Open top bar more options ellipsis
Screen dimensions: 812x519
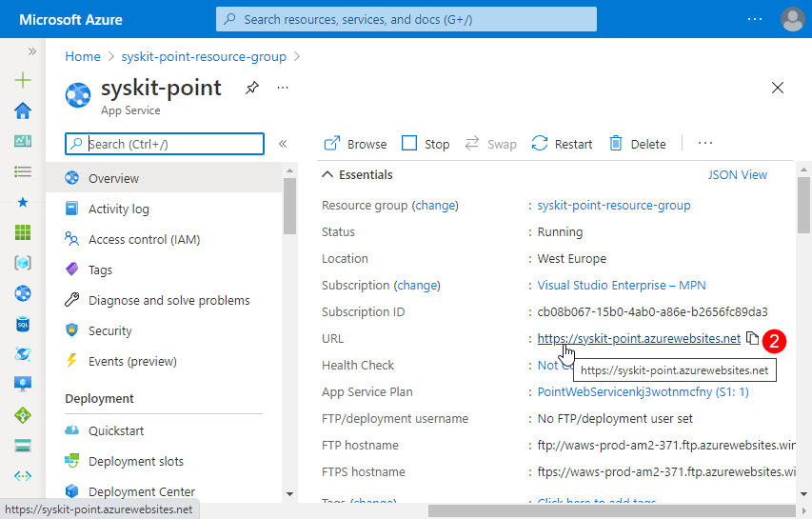click(755, 19)
